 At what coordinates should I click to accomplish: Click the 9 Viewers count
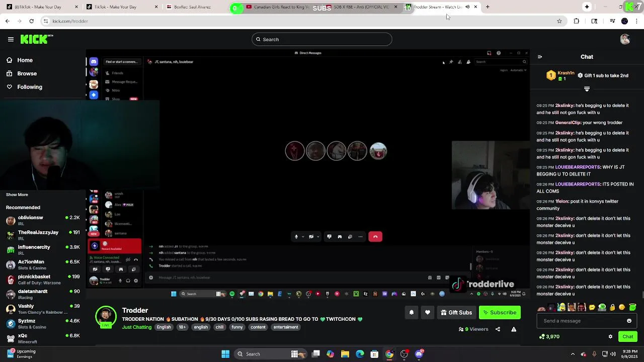473,329
